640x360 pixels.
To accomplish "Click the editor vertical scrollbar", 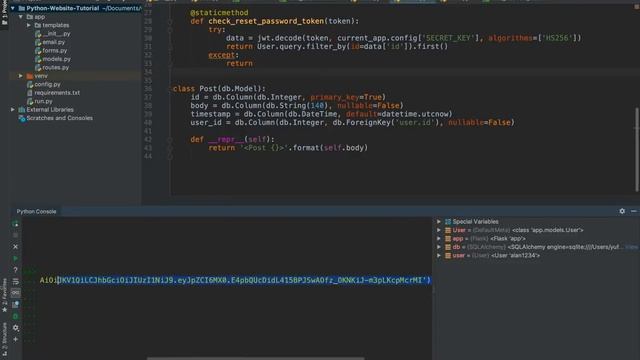I will 637,149.
